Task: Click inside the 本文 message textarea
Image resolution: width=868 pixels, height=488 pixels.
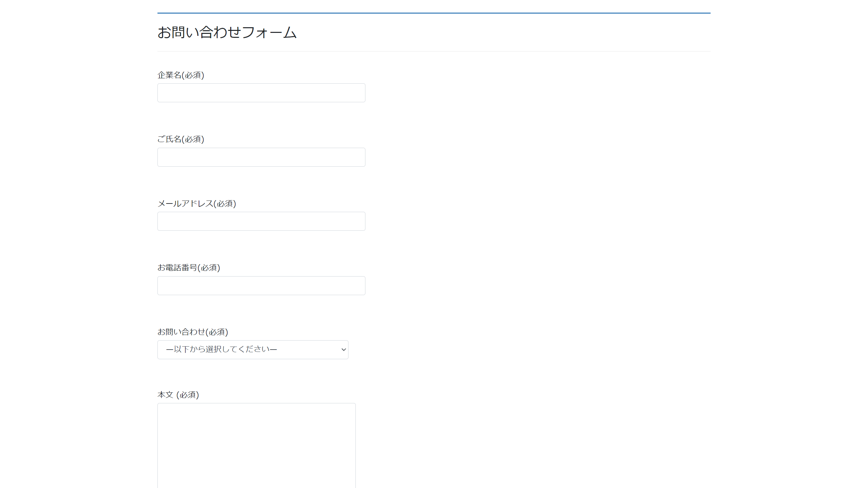Action: pyautogui.click(x=256, y=445)
